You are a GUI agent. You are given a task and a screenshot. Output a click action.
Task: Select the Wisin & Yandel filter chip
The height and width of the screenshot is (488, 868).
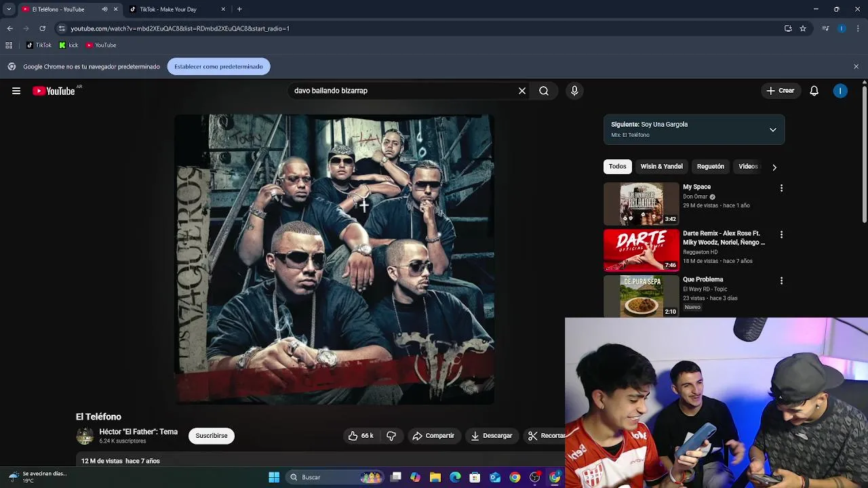click(661, 167)
